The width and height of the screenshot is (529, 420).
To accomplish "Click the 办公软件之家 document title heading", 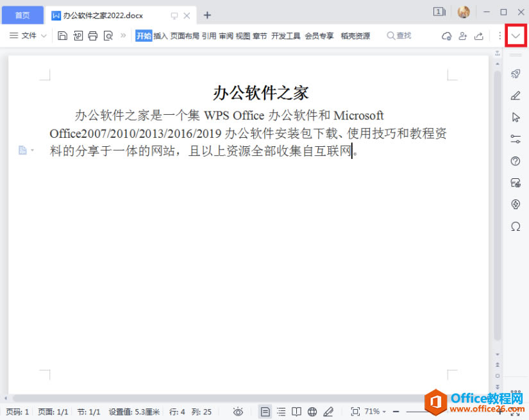I will pyautogui.click(x=261, y=93).
